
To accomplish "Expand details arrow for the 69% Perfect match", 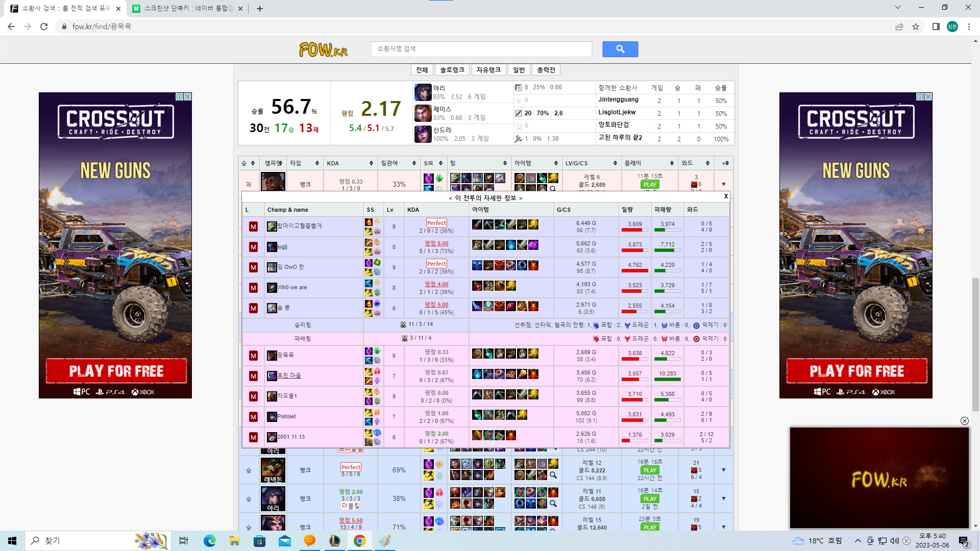I will point(723,470).
